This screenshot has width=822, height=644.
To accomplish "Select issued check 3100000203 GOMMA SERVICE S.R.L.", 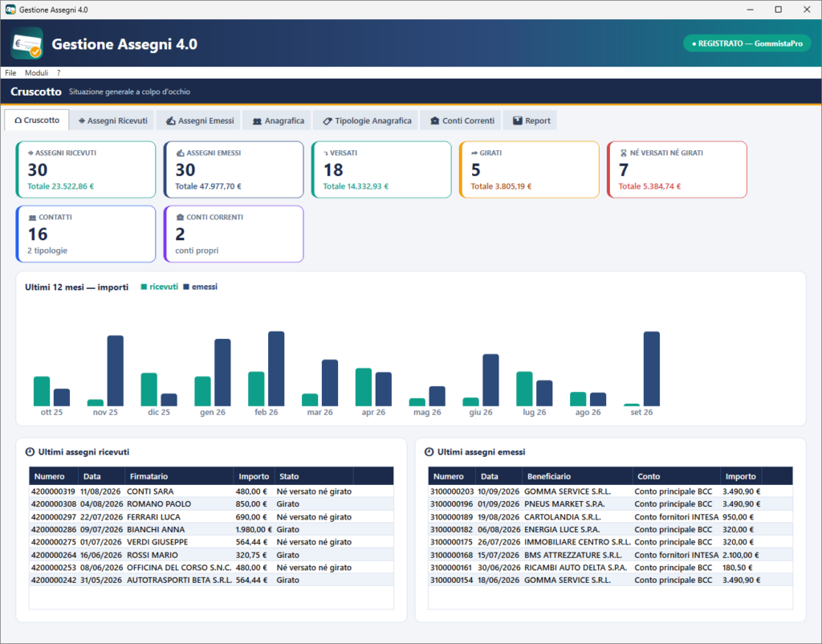I will point(610,491).
